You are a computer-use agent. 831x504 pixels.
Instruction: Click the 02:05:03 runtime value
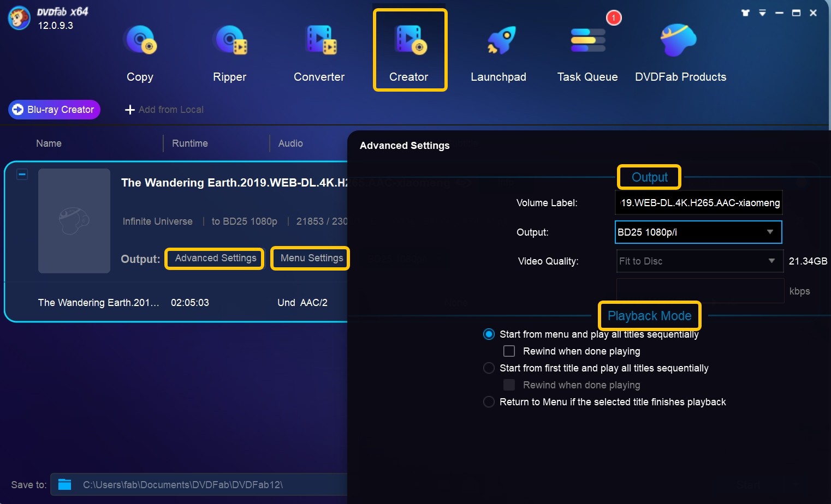(190, 303)
